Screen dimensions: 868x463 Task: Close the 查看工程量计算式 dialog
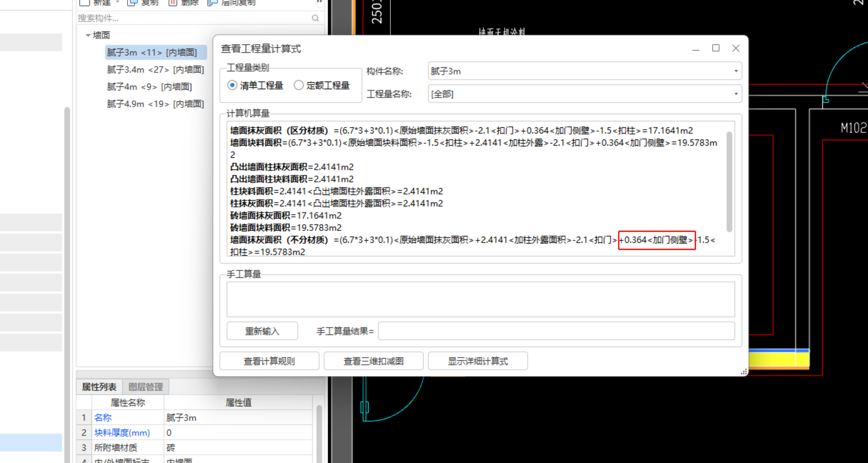coord(736,48)
